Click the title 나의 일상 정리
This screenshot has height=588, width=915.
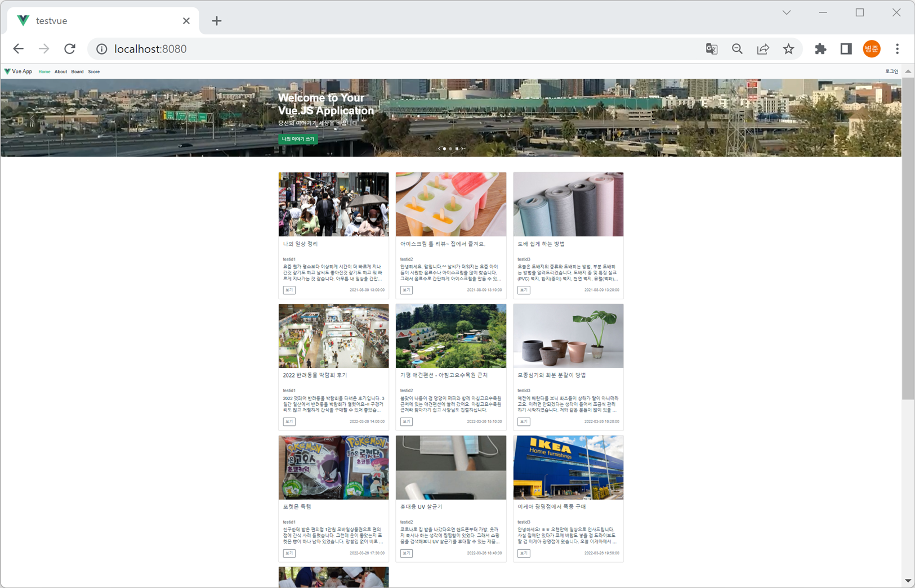click(300, 244)
